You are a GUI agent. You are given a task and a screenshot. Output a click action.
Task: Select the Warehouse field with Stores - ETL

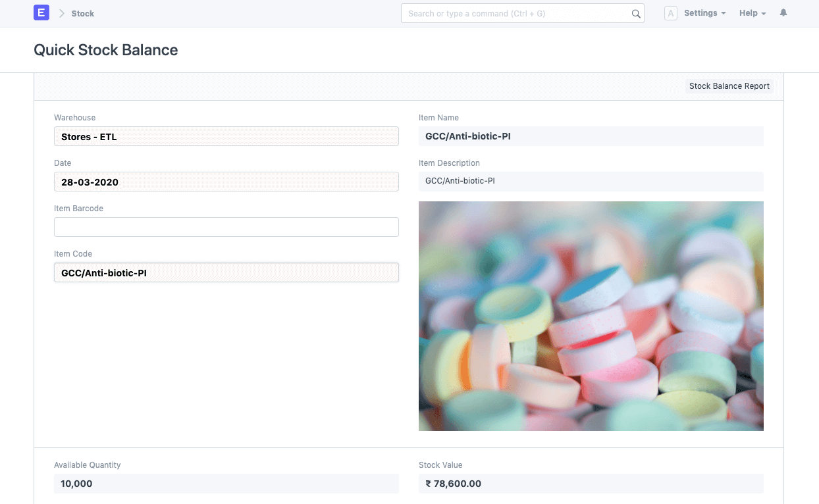coord(226,137)
